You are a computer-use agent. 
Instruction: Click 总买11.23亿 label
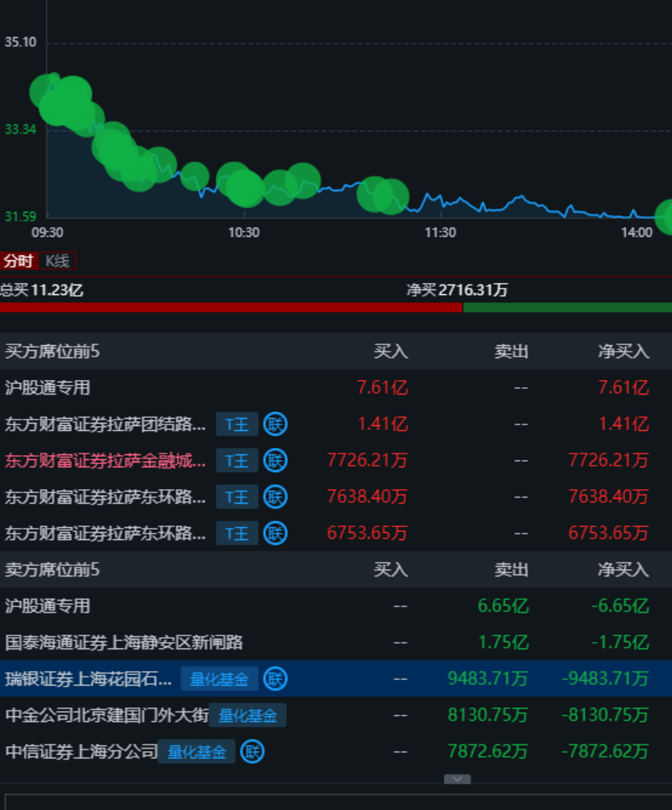pyautogui.click(x=41, y=289)
